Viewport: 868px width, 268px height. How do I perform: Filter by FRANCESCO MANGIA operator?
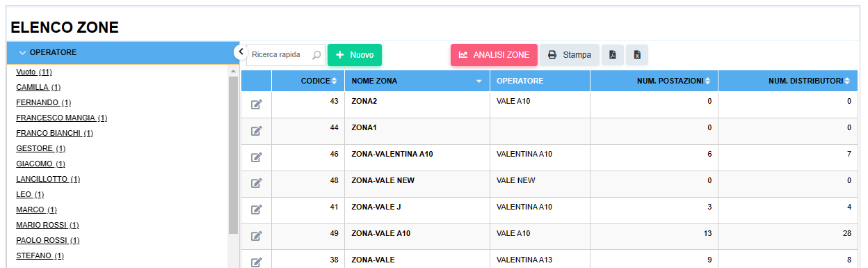click(61, 118)
